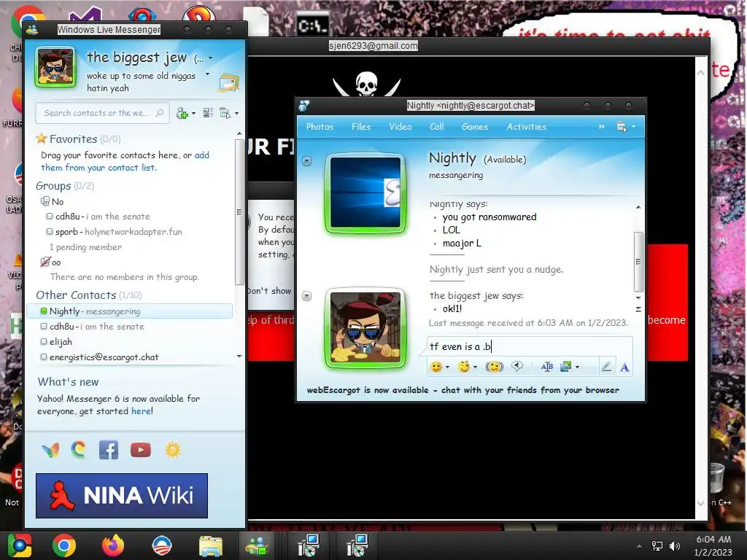Open the Files menu in chat
Screen dimensions: 747x560
click(361, 127)
